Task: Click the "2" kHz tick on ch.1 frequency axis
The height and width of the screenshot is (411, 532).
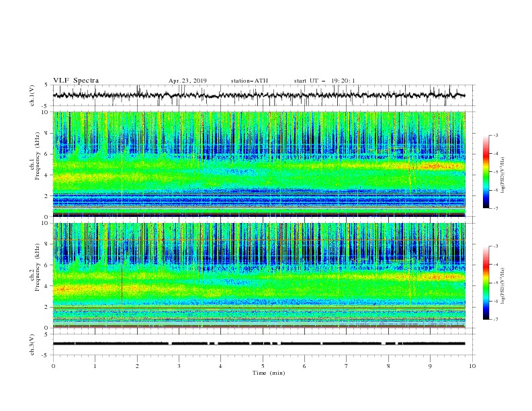Action: pyautogui.click(x=48, y=196)
